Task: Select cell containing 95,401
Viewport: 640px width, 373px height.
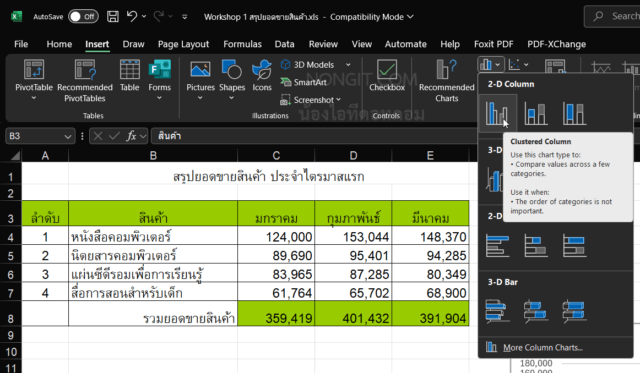Action: 353,255
